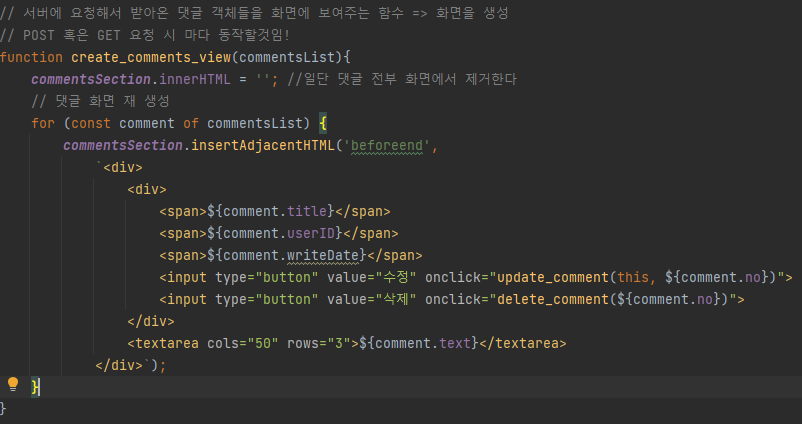Click the cols="50" attribute of textarea

pyautogui.click(x=243, y=343)
